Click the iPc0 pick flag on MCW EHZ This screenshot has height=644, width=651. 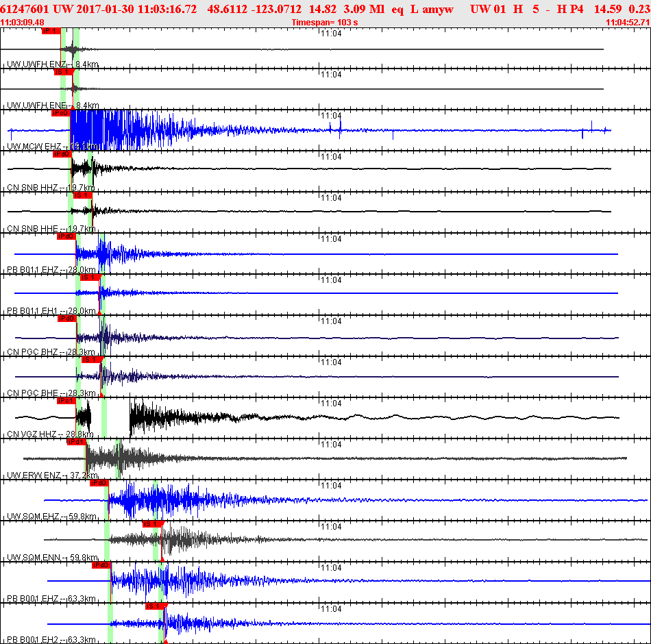[60, 113]
